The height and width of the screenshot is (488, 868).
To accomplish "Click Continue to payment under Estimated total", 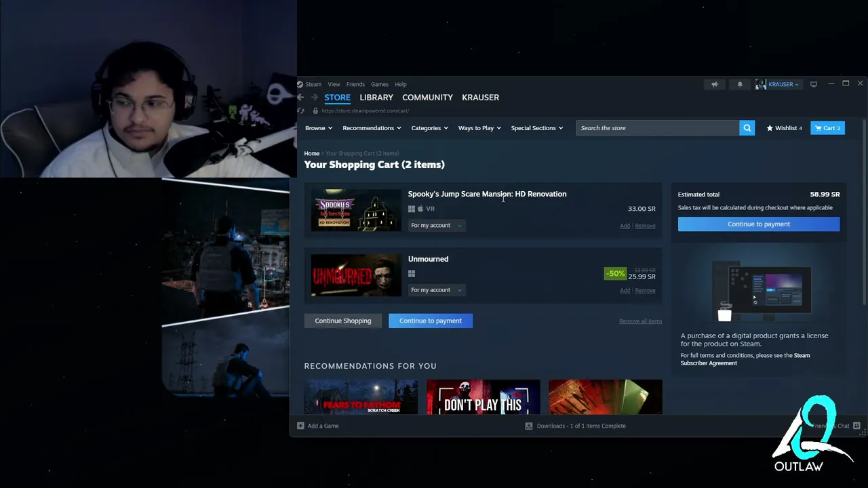I will point(759,224).
